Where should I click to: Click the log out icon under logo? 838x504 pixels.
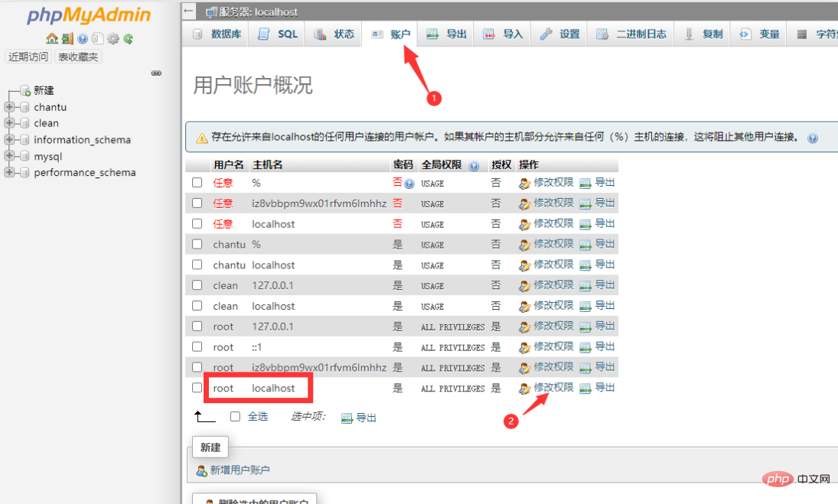[x=67, y=38]
